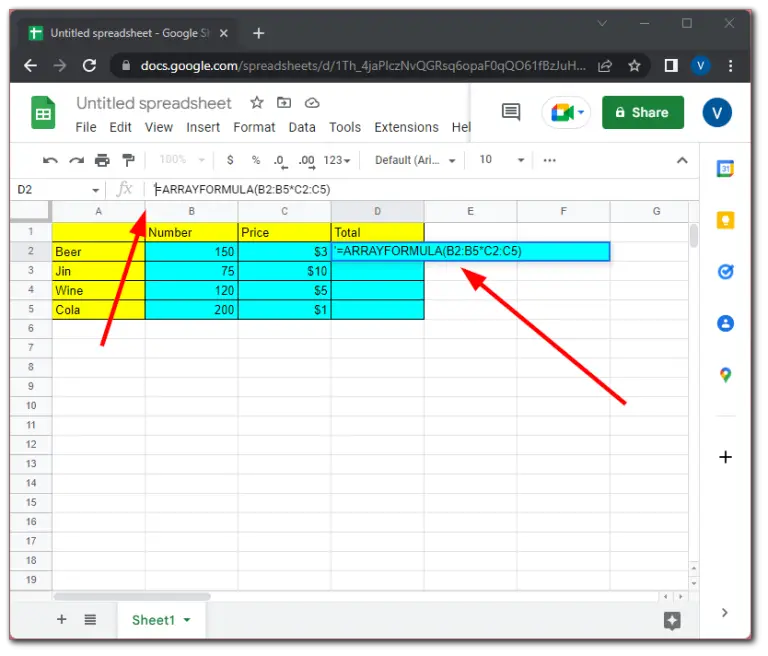Open the Insert menu
This screenshot has height=656, width=768.
(203, 127)
